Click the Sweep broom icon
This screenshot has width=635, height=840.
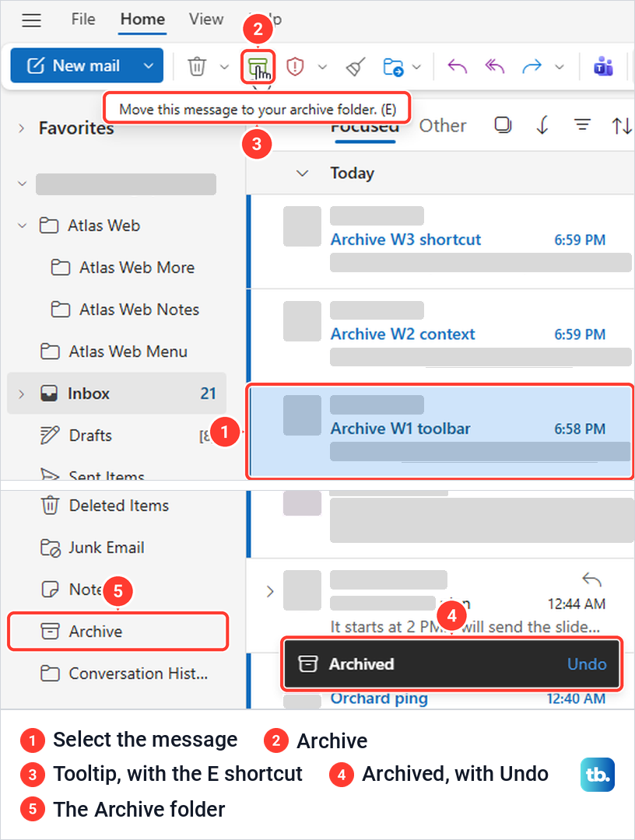click(356, 67)
